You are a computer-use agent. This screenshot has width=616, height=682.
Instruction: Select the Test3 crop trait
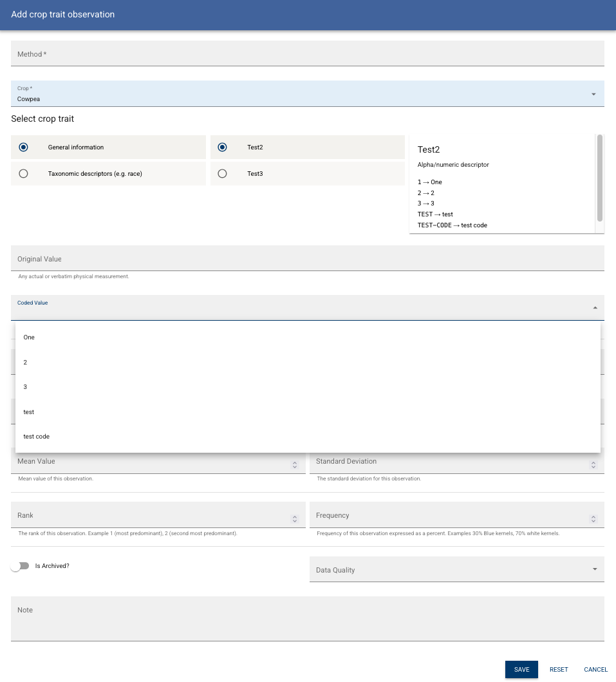coord(222,173)
